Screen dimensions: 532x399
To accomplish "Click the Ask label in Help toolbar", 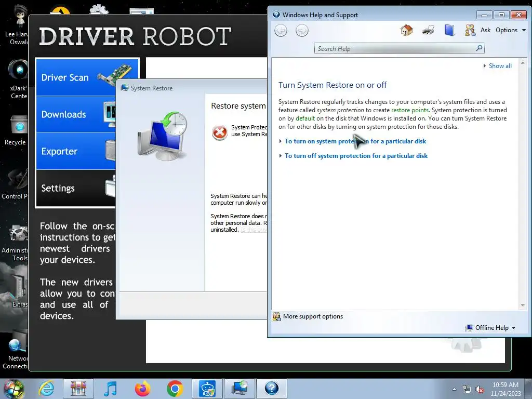I will pos(485,30).
